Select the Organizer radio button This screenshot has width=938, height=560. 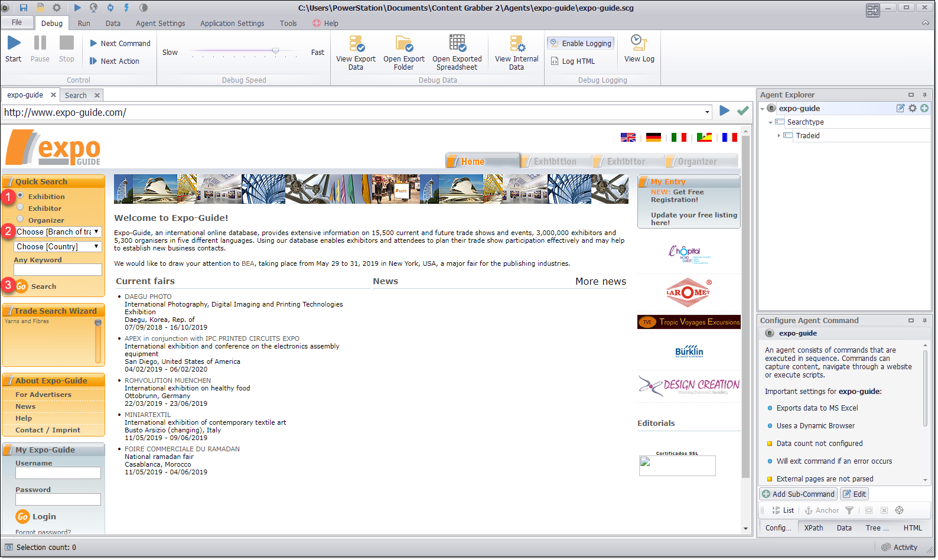pos(21,219)
